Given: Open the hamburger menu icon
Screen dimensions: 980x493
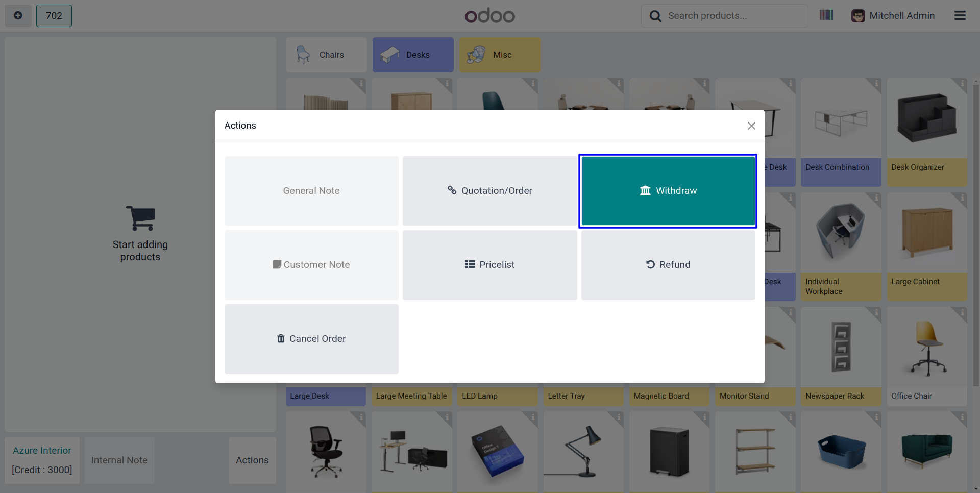Looking at the screenshot, I should click(x=960, y=15).
